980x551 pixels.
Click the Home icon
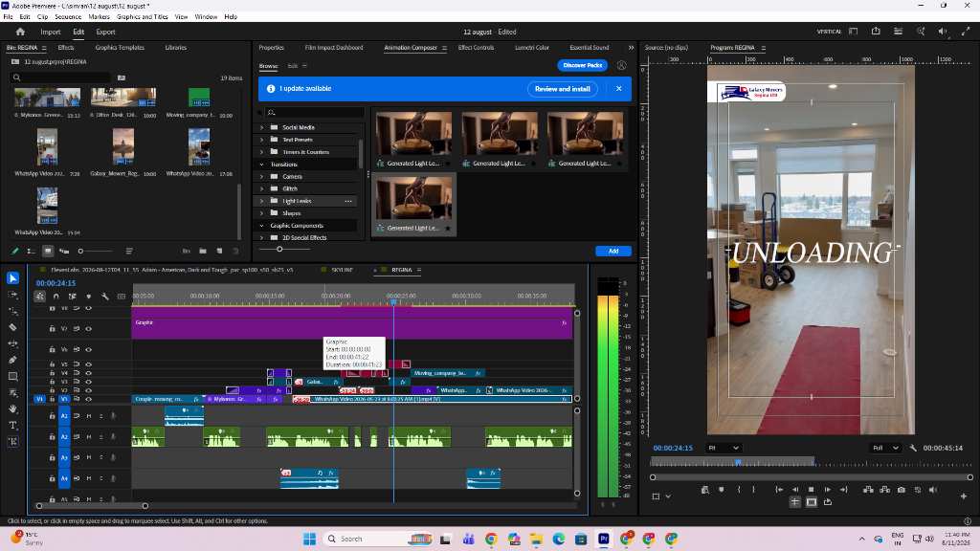pos(20,32)
